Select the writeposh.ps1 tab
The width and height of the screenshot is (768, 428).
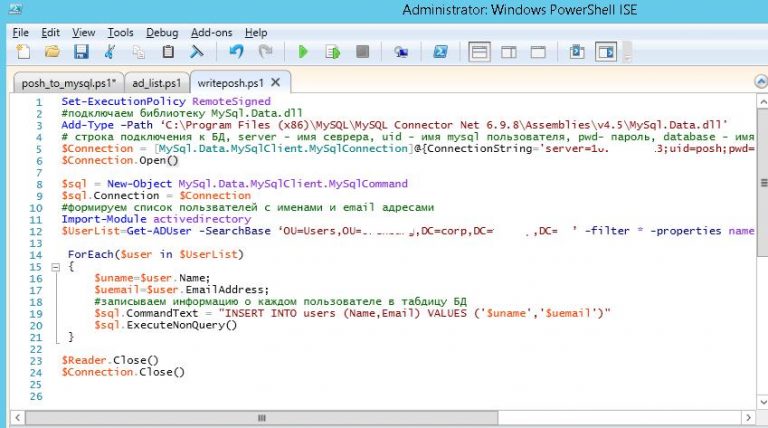click(x=231, y=82)
